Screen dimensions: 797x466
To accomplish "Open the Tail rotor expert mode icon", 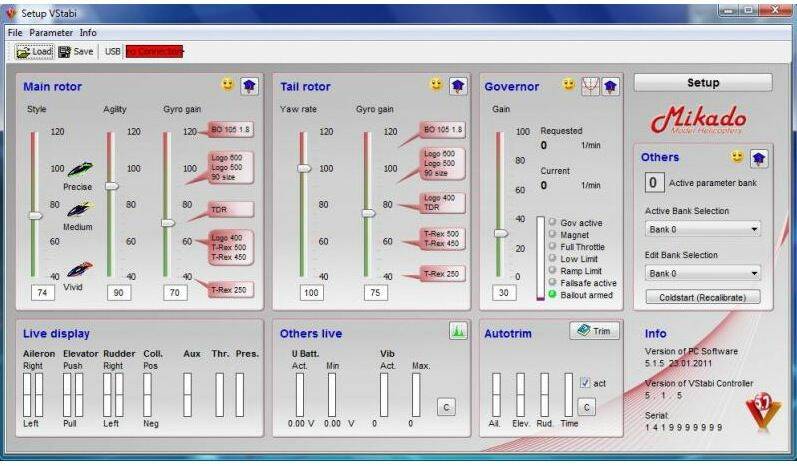I will (x=457, y=86).
